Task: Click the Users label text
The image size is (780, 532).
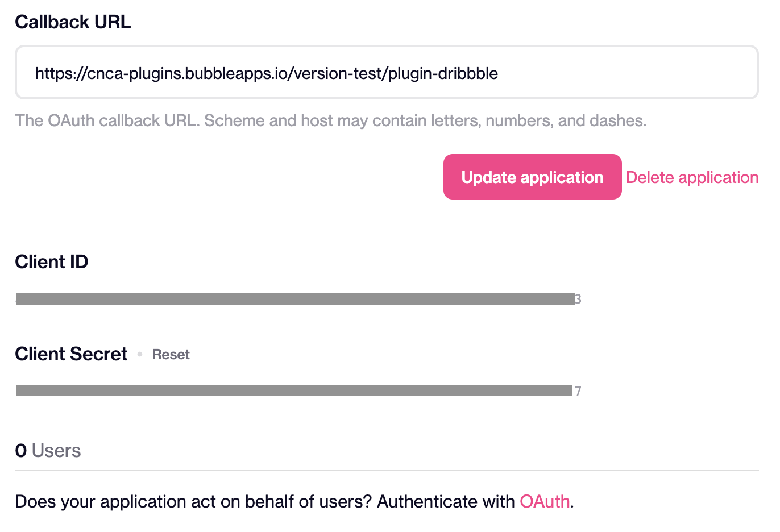Action: (56, 451)
